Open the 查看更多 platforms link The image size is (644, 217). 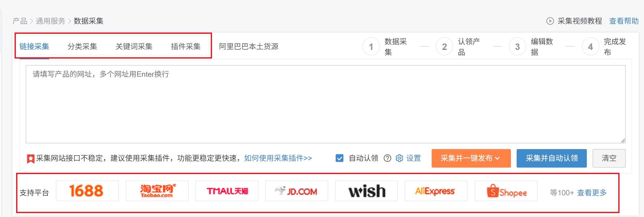click(592, 193)
